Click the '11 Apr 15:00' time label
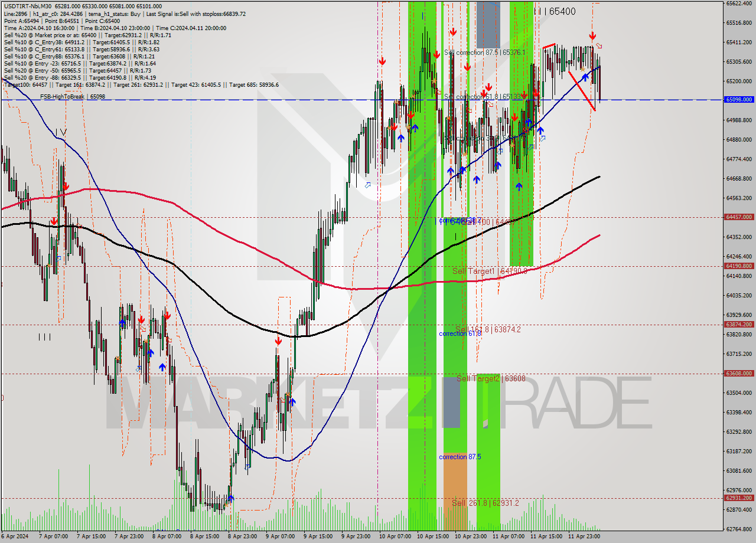The height and width of the screenshot is (543, 756). pyautogui.click(x=546, y=537)
